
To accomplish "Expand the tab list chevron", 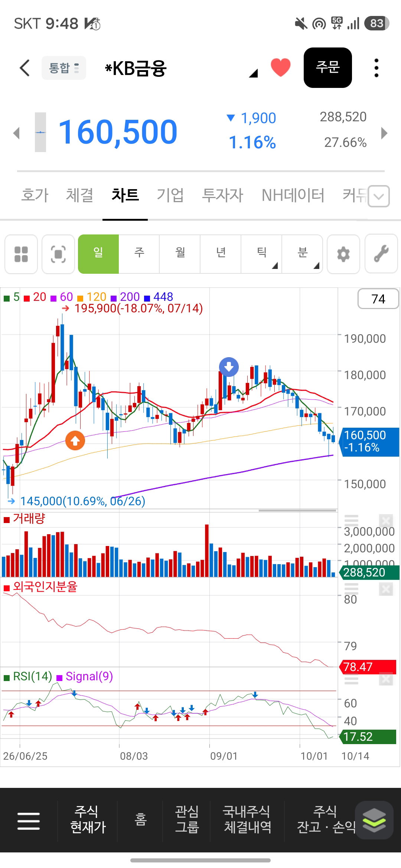I will [379, 196].
